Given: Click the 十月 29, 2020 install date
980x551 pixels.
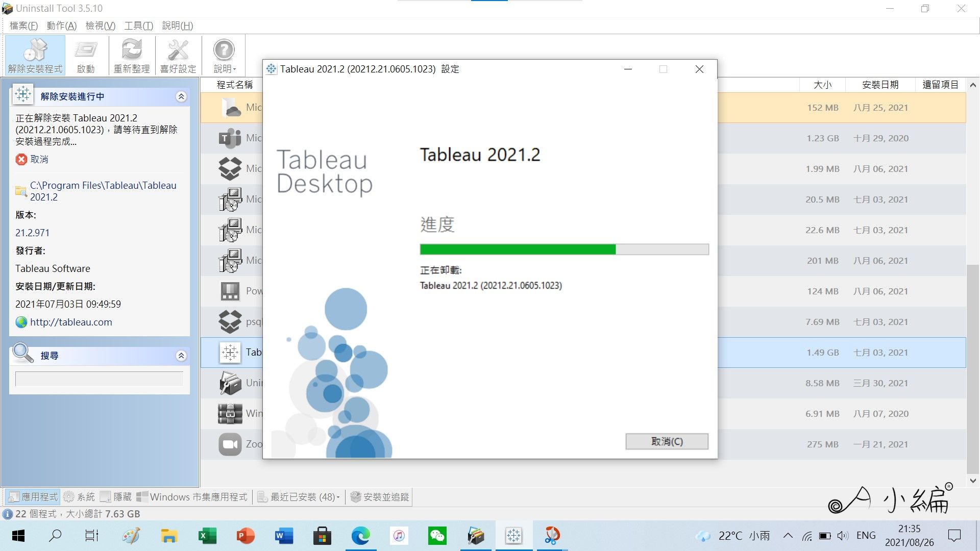Looking at the screenshot, I should (x=881, y=138).
